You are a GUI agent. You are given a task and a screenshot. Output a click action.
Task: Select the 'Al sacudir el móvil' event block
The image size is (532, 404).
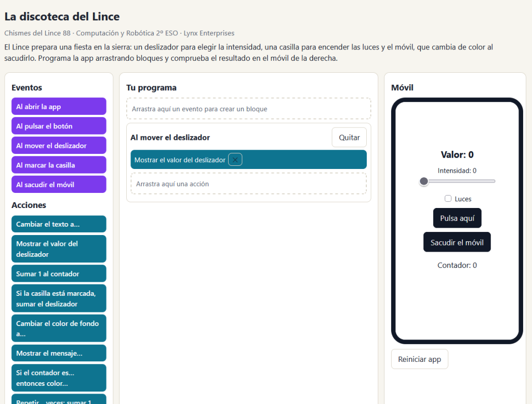[x=59, y=185]
